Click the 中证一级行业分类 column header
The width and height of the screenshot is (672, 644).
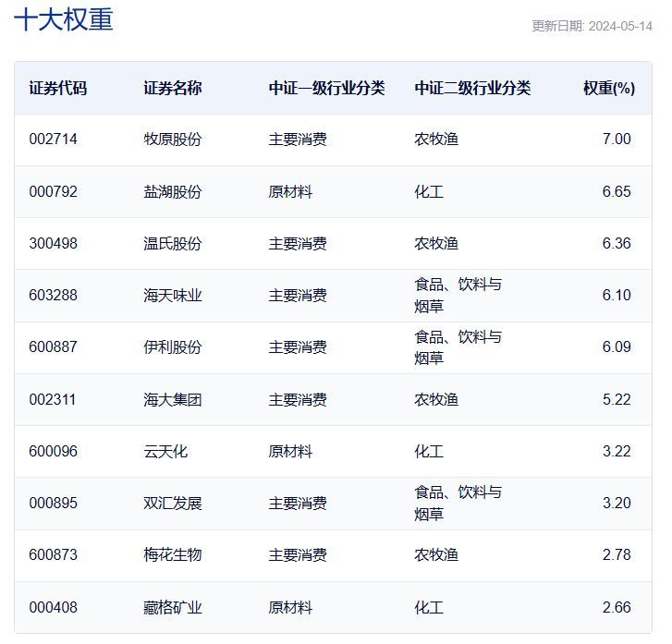[326, 88]
